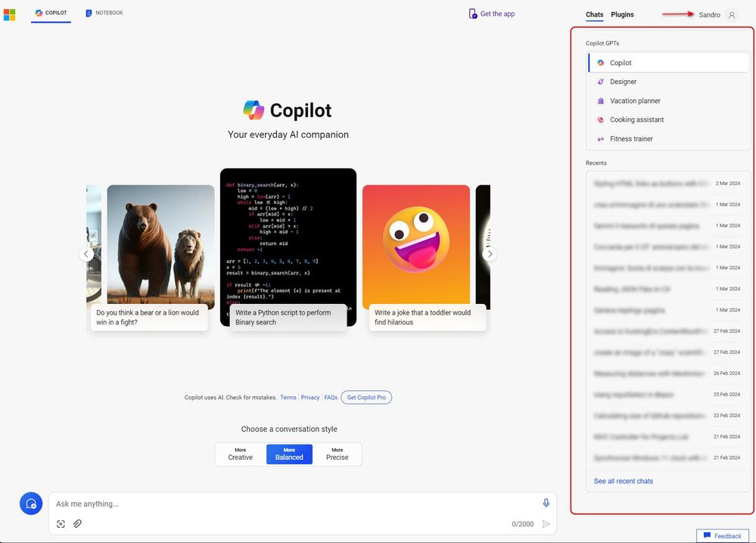Click the Cooking assistant icon
The image size is (756, 543).
click(x=600, y=119)
